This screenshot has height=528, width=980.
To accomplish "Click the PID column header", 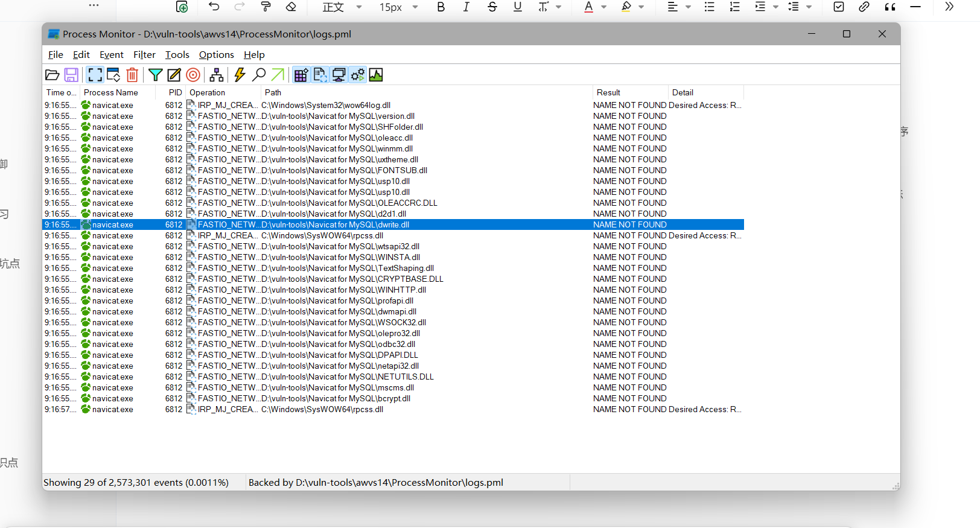I will [171, 92].
